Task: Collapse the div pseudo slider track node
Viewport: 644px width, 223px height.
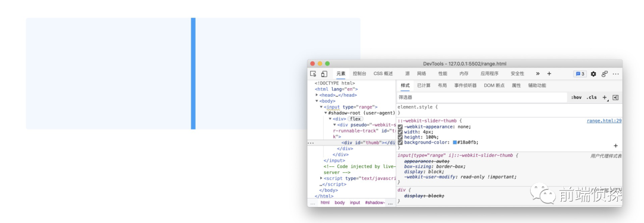Action: click(x=335, y=125)
